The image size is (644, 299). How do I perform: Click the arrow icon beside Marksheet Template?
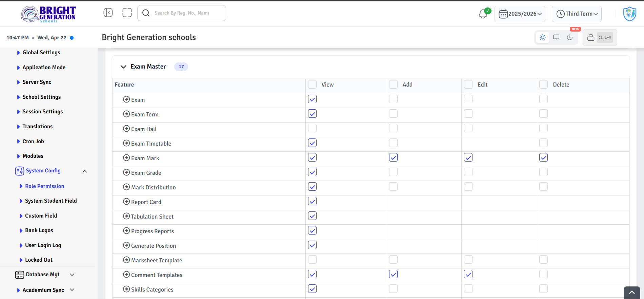126,260
